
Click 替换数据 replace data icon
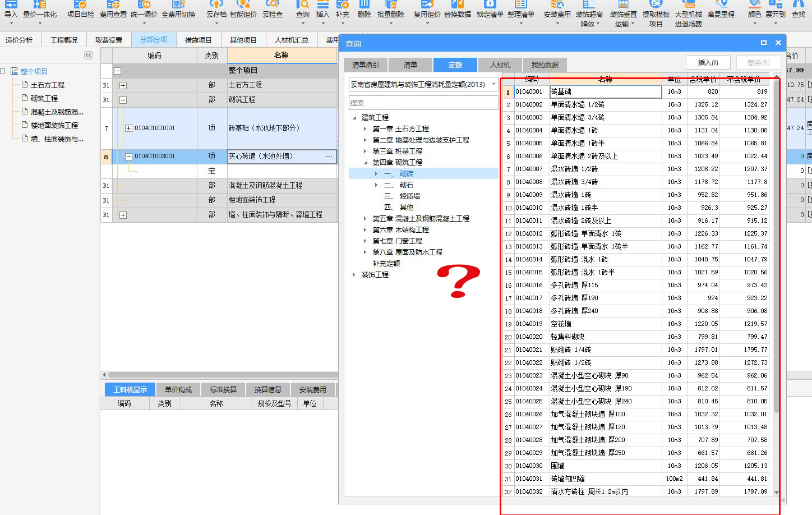[x=458, y=10]
